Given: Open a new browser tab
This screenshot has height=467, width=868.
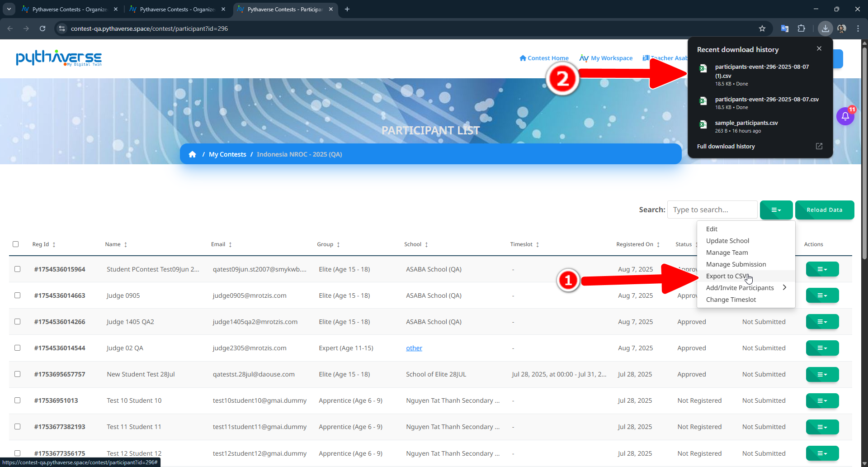Looking at the screenshot, I should point(347,9).
